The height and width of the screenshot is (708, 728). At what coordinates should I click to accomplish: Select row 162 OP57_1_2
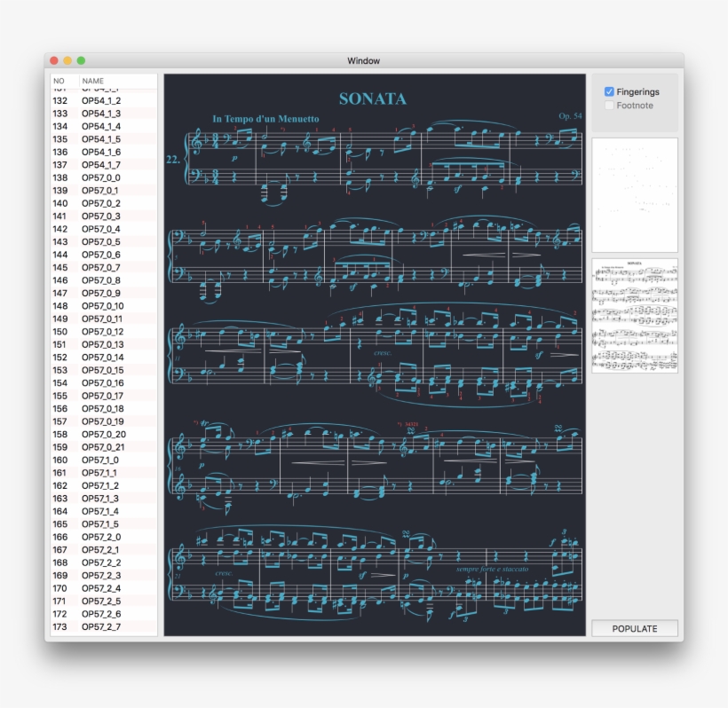point(104,486)
